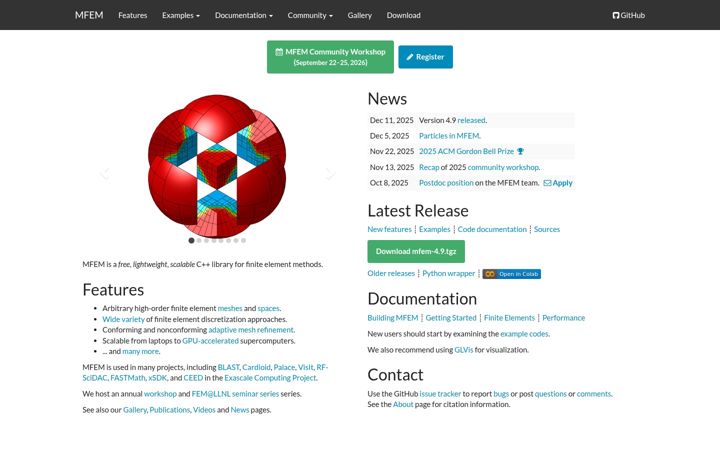
Task: Open the 'issue tracker' link
Action: tap(440, 394)
